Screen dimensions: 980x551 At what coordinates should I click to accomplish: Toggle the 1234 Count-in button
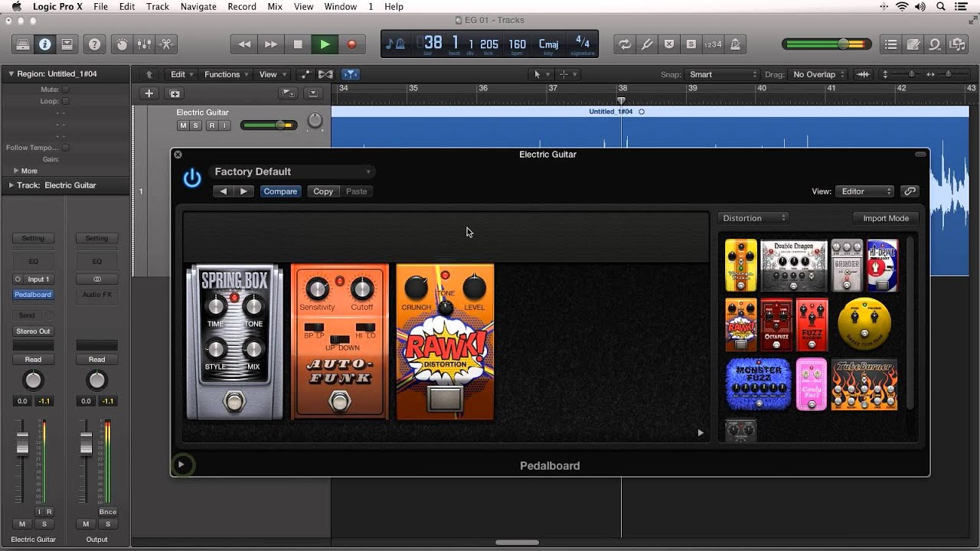(x=714, y=44)
